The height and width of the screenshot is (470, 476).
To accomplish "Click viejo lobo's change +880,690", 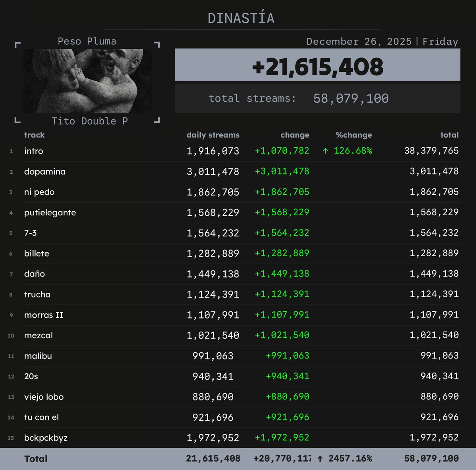I will coord(288,397).
